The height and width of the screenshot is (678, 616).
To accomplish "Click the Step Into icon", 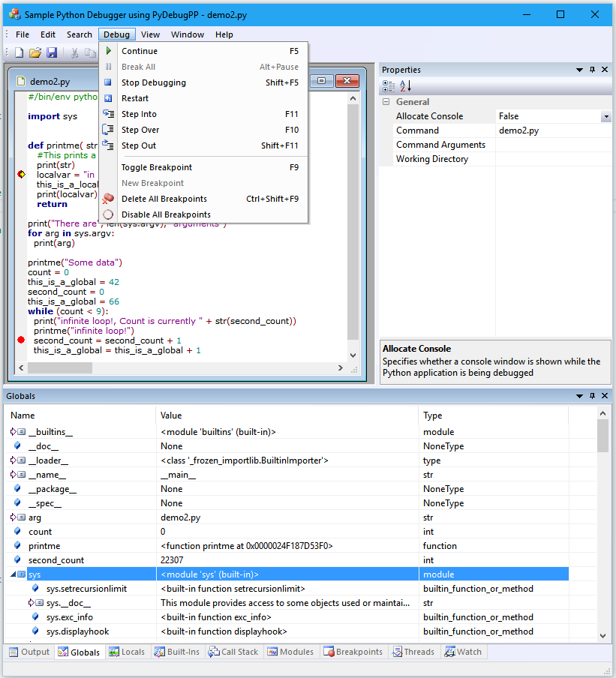I will [108, 114].
